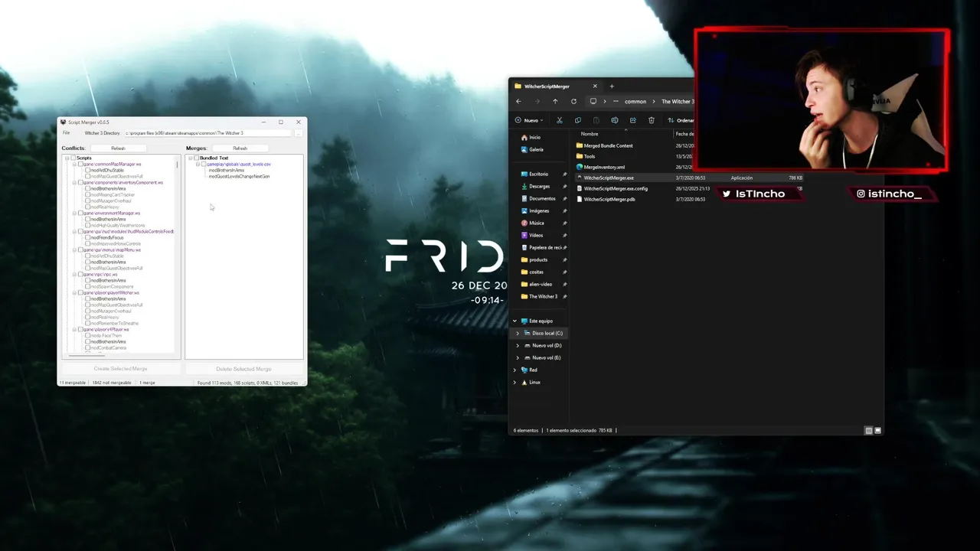Viewport: 980px width, 551px height.
Task: Check the modSpawnCompanions checkbox
Action: tap(87, 286)
